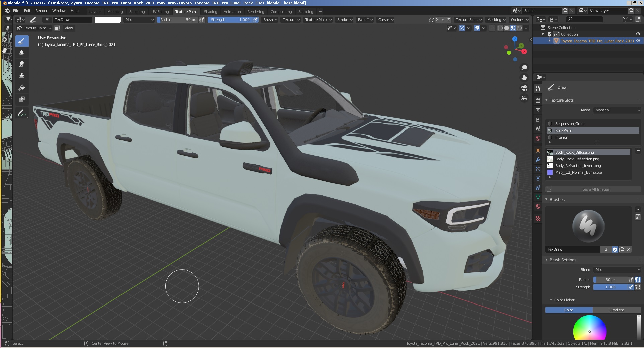Open the Object properties tab
This screenshot has height=348, width=644.
[538, 150]
